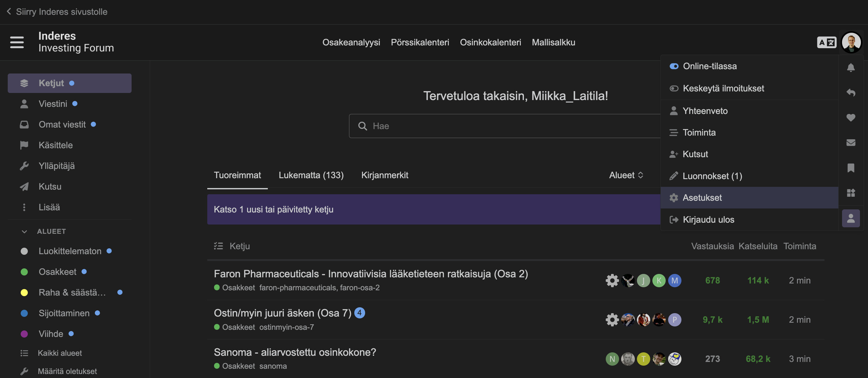Open the hamburger sidebar menu
The image size is (868, 378).
click(x=17, y=42)
